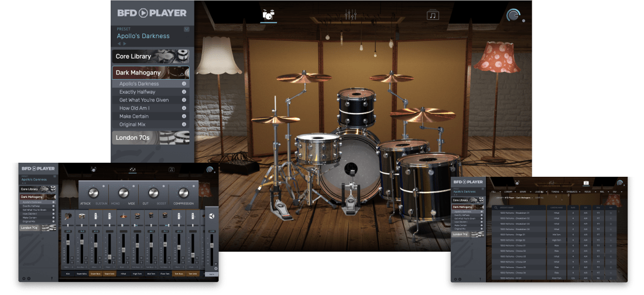This screenshot has width=644, height=295.
Task: Select Floor Tom channel icon in mixer window
Action: [165, 216]
